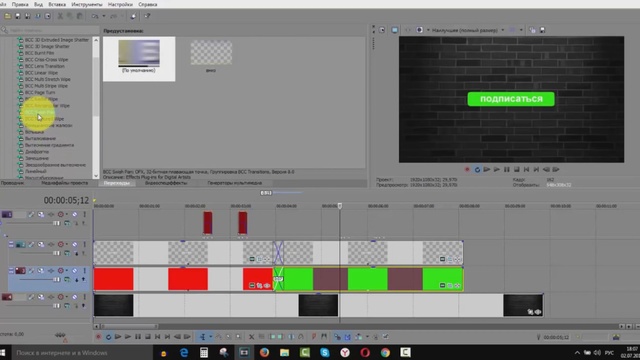640x360 pixels.
Task: Save preview snapshot to file icon
Action: click(x=542, y=30)
